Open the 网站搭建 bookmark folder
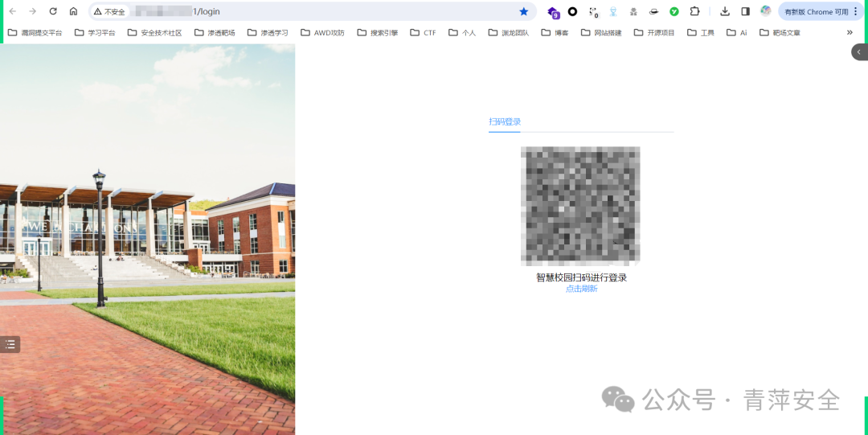This screenshot has width=868, height=435. (600, 33)
